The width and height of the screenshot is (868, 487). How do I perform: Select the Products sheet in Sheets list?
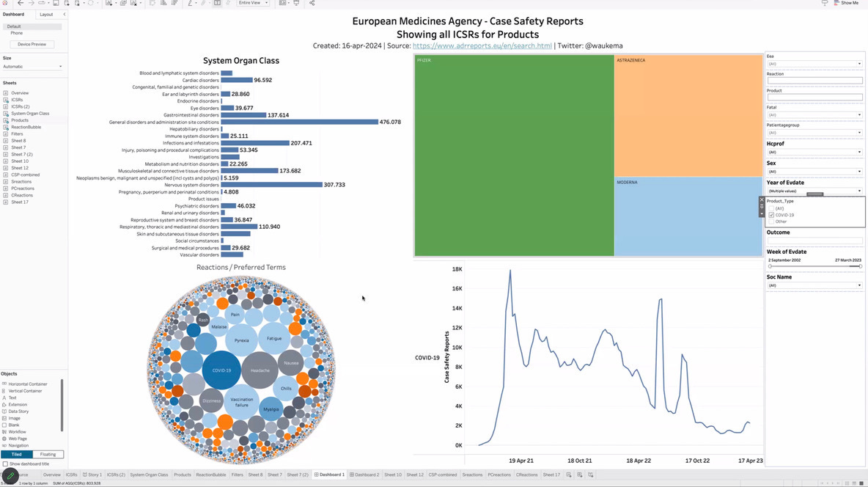pyautogui.click(x=19, y=120)
